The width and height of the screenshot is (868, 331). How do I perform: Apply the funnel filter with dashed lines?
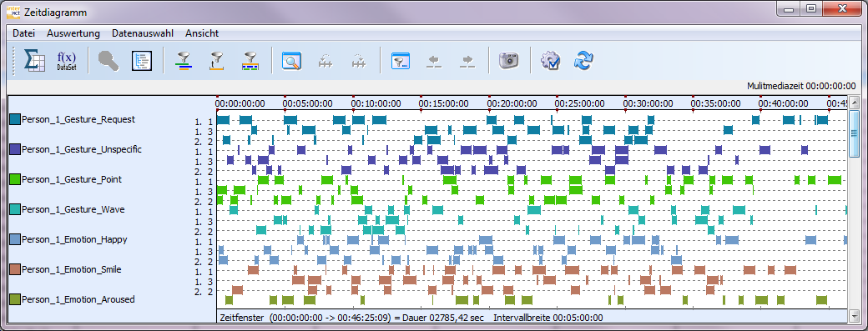point(250,61)
